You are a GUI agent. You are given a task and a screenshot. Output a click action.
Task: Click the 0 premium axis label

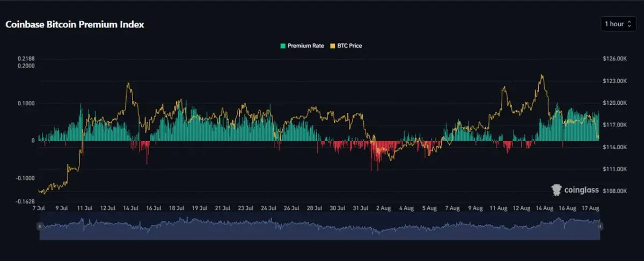tap(33, 141)
